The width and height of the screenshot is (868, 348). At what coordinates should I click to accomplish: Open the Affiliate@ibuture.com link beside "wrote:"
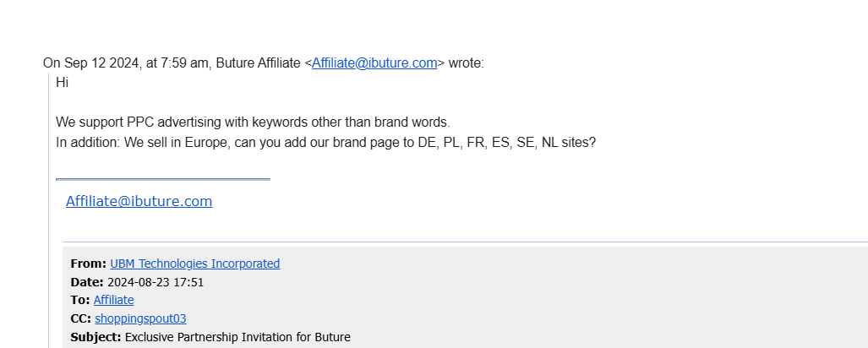374,63
